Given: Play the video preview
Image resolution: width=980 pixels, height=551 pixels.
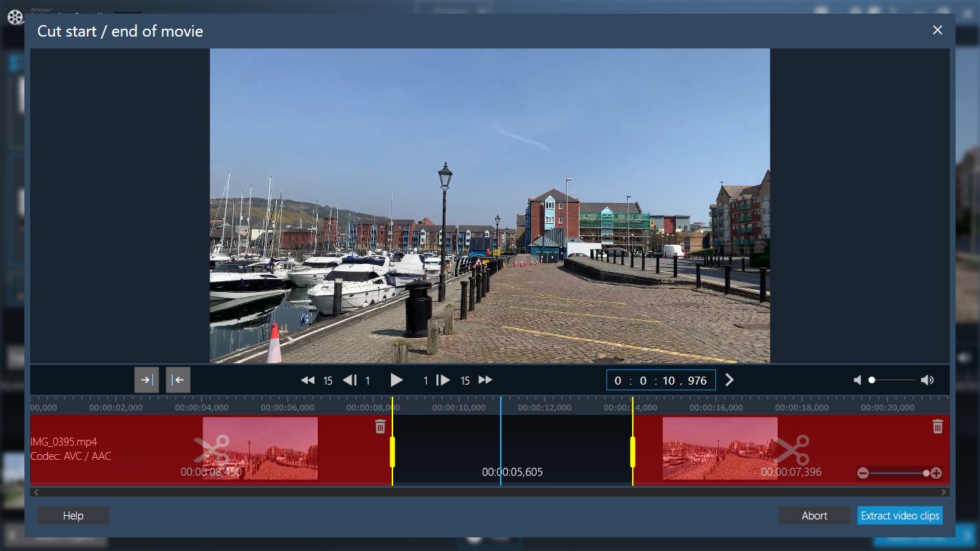Looking at the screenshot, I should pos(397,380).
